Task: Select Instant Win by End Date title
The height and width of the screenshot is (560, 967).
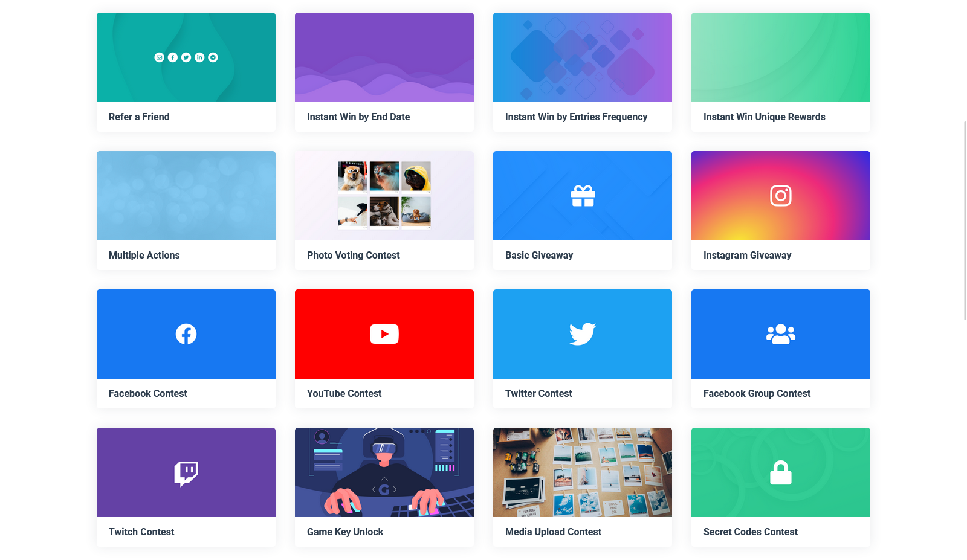Action: pyautogui.click(x=358, y=117)
